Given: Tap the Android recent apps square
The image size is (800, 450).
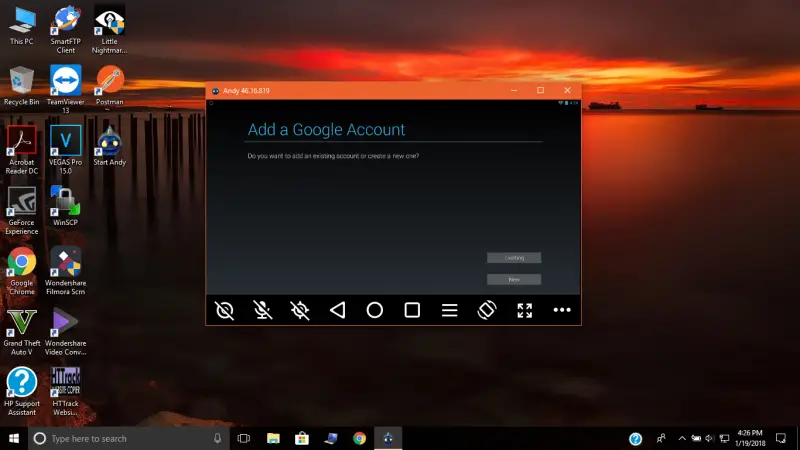Looking at the screenshot, I should tap(412, 310).
